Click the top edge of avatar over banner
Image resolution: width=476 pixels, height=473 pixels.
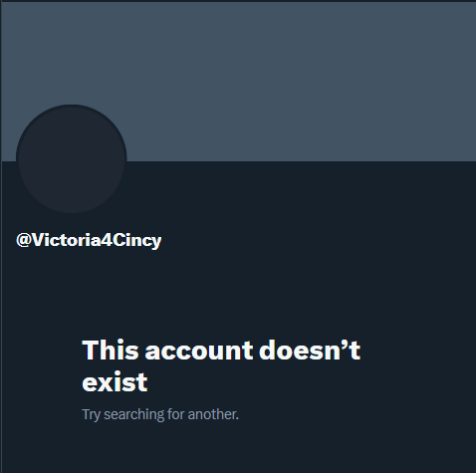(71, 107)
